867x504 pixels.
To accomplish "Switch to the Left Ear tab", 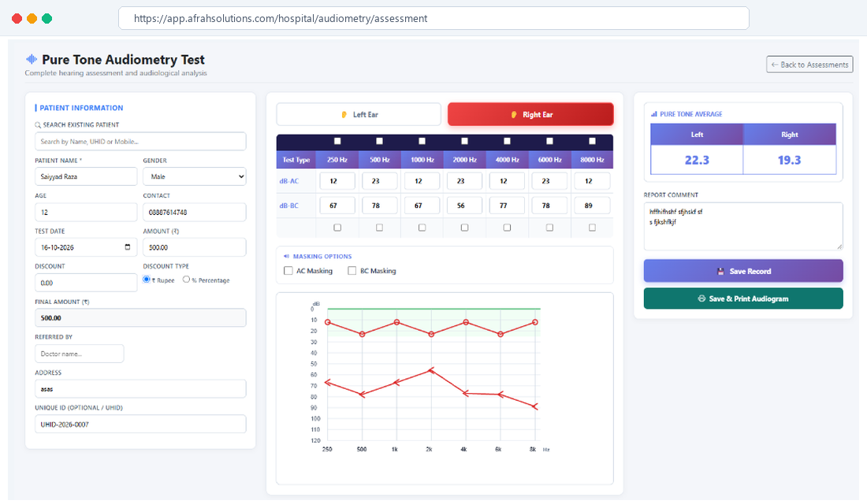I will click(359, 114).
